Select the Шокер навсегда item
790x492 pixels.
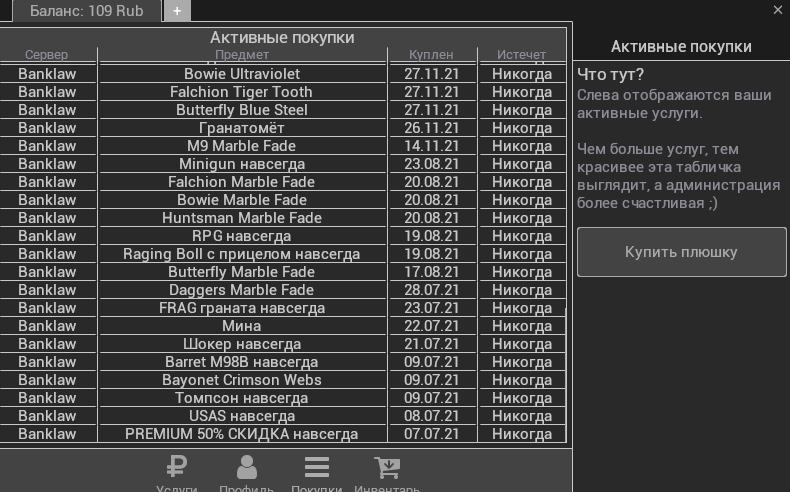point(242,344)
